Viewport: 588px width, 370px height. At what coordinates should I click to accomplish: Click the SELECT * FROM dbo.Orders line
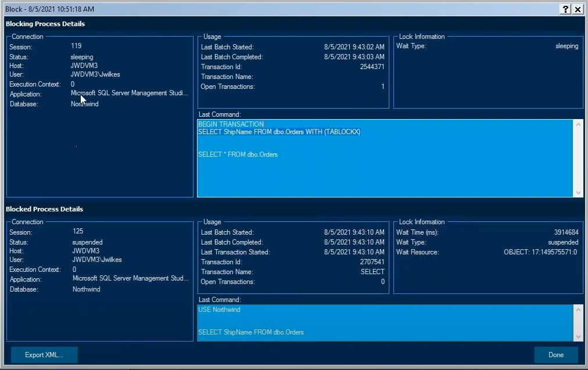238,155
